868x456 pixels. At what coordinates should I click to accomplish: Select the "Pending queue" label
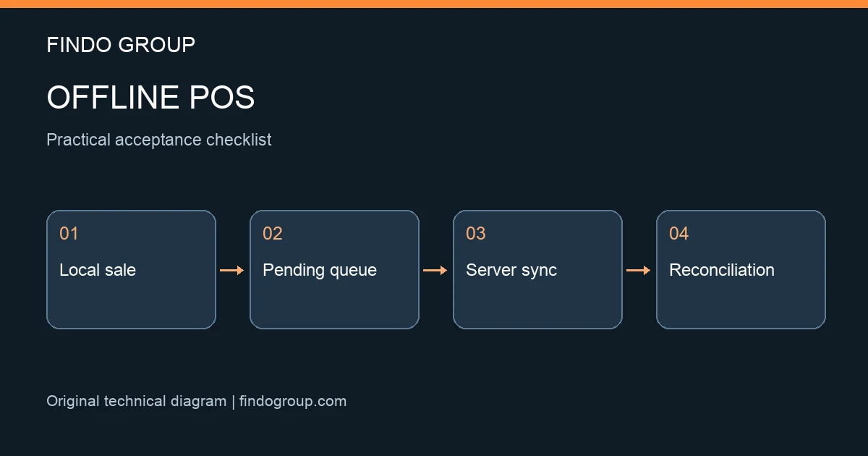320,270
